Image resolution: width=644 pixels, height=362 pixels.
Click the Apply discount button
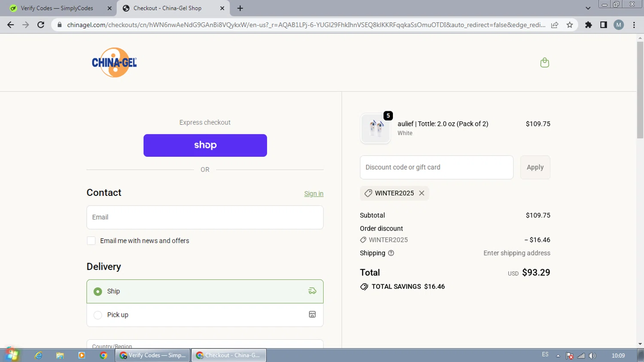tap(535, 167)
